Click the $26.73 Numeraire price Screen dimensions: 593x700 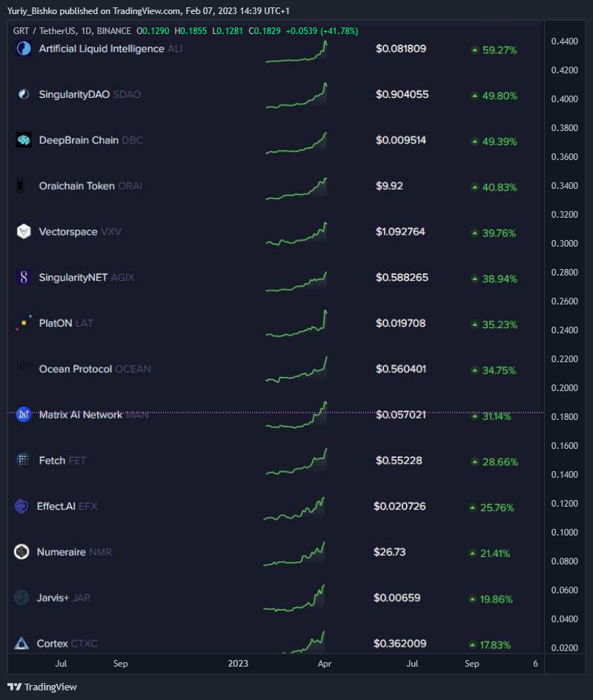(389, 553)
